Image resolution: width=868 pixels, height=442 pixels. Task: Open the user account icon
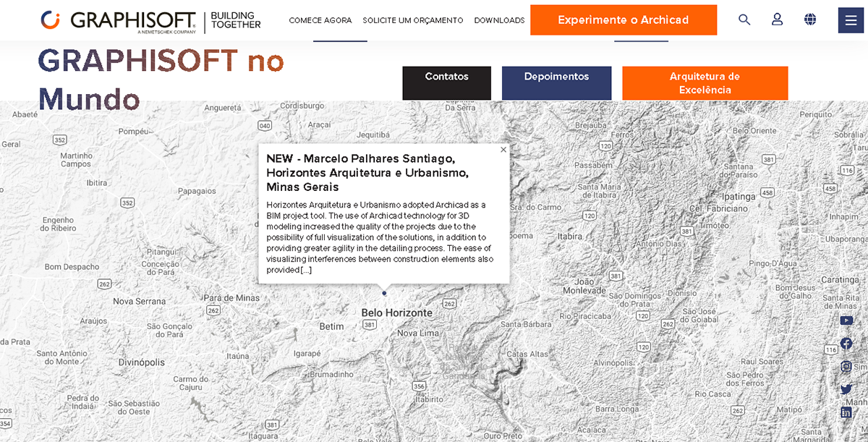(x=777, y=20)
